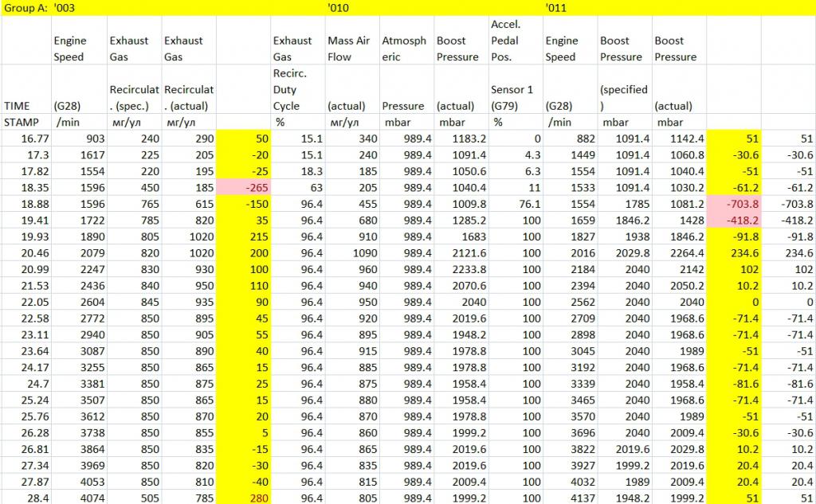Select the 'Recirculat. (spec.)' header cell

point(134,89)
